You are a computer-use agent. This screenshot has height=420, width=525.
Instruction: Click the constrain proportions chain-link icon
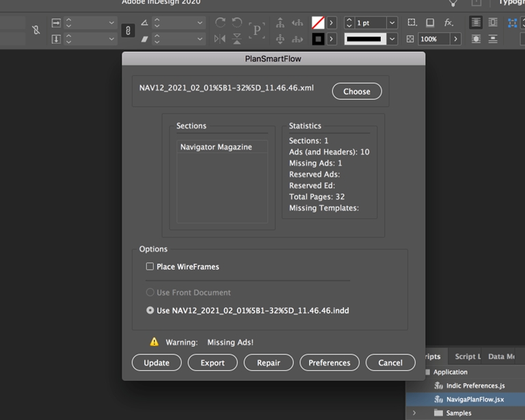[x=127, y=31]
